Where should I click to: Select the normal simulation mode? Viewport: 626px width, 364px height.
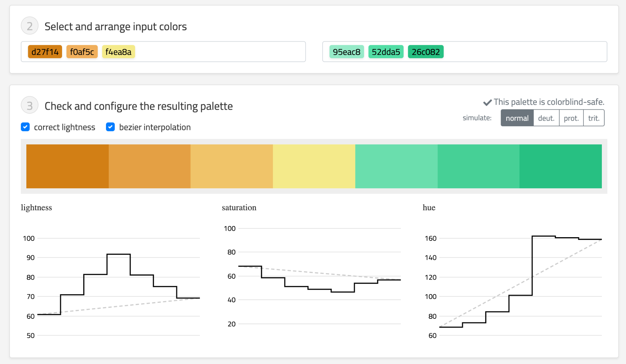click(x=517, y=118)
